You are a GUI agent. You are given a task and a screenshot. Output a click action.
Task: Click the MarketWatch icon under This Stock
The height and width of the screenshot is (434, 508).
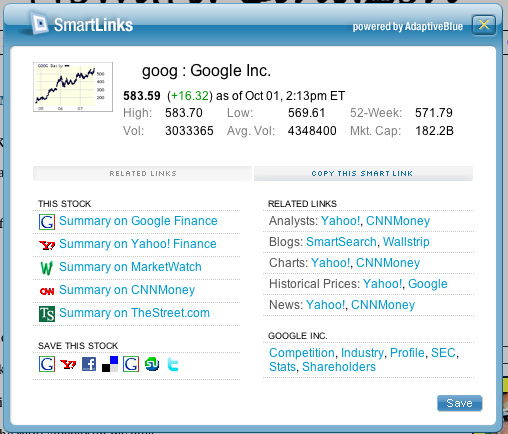click(x=47, y=268)
